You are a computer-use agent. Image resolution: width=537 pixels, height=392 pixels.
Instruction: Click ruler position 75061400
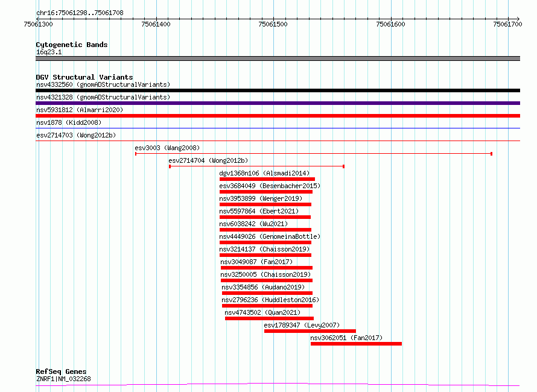pyautogui.click(x=156, y=24)
